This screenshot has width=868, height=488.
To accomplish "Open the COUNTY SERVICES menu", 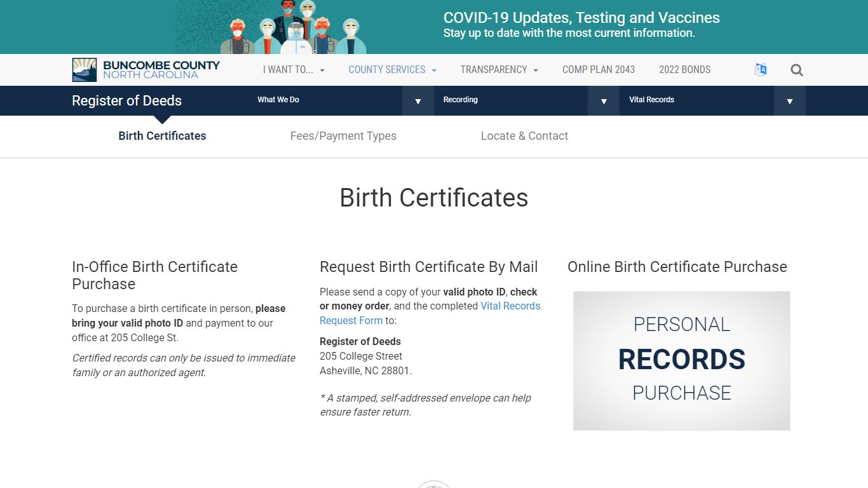I will point(392,70).
